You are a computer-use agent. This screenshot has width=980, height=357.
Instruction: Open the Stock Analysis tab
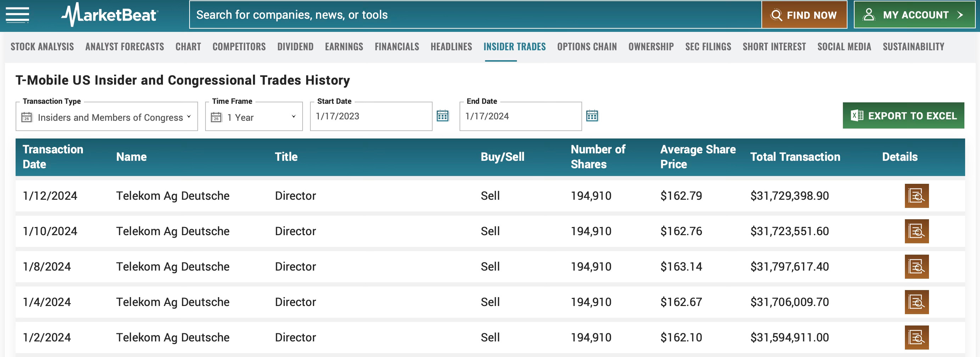point(42,46)
